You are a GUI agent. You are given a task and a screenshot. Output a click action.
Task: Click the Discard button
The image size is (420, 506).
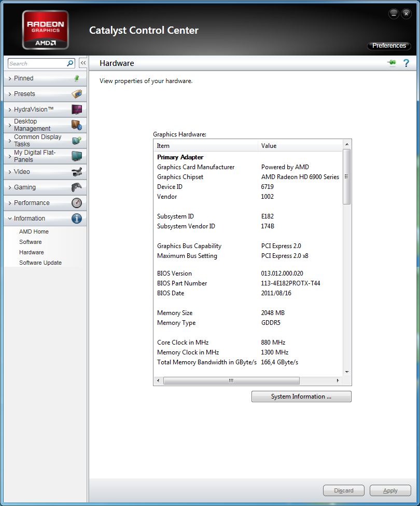tap(344, 490)
